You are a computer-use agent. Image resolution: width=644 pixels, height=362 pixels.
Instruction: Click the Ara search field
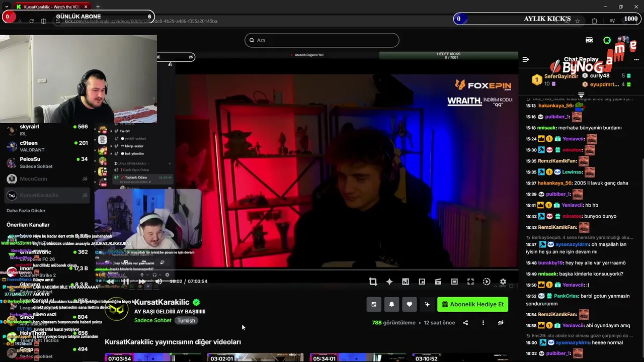click(322, 40)
